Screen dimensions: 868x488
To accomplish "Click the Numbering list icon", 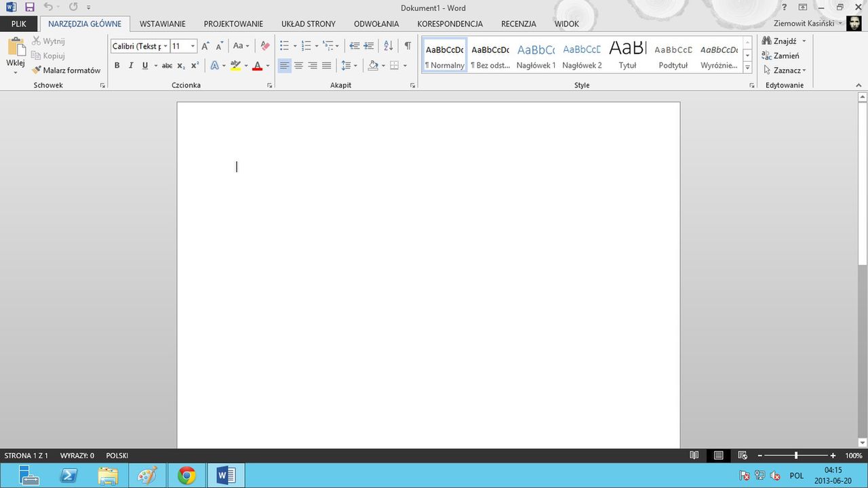I will 306,46.
